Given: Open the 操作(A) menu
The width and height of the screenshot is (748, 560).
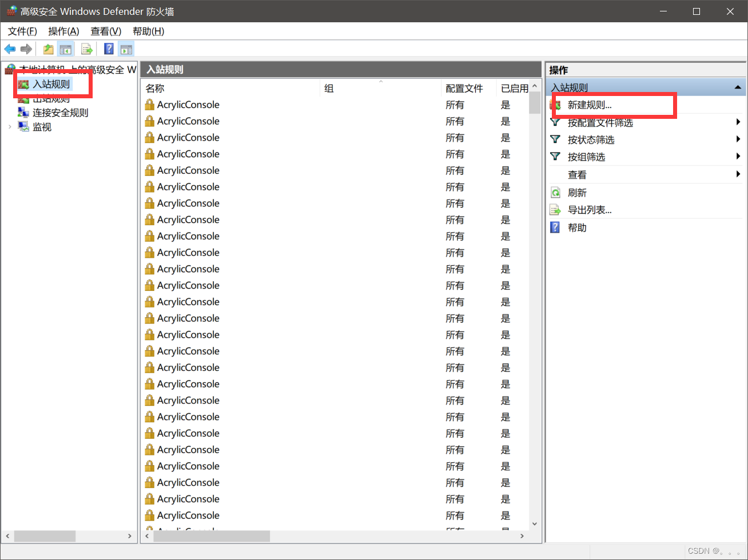Looking at the screenshot, I should coord(63,31).
